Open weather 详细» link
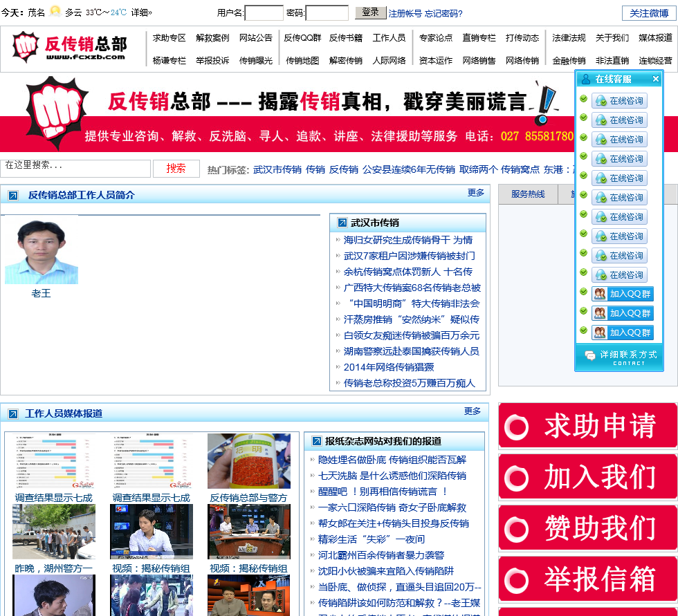The width and height of the screenshot is (678, 616). click(141, 12)
